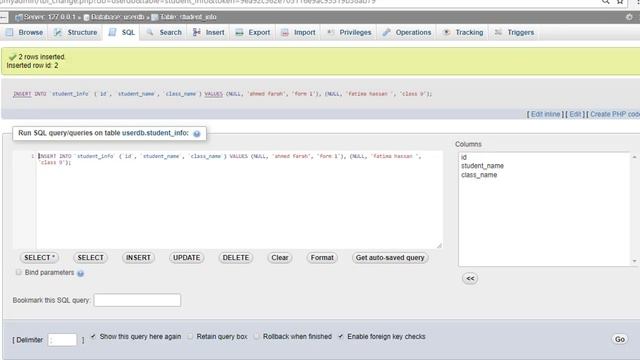Run the query with Go
The height and width of the screenshot is (360, 640).
(620, 339)
